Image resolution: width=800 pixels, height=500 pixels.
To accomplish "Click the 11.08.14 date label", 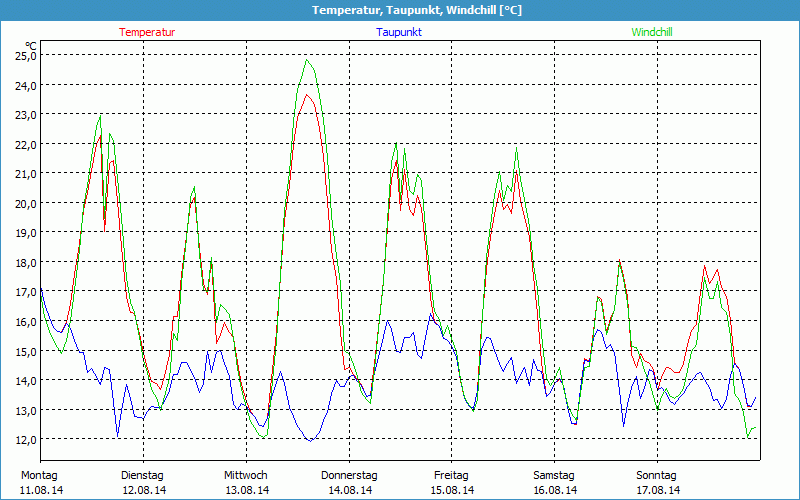I will click(42, 490).
